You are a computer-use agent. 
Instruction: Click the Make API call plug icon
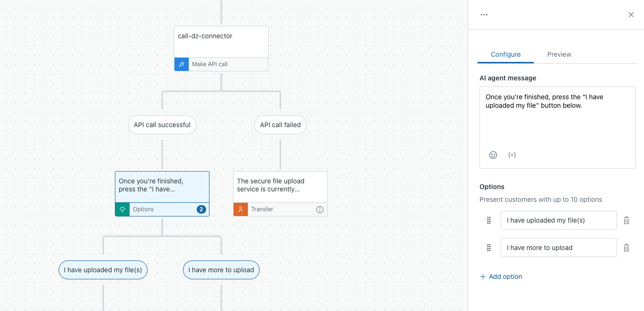tap(182, 64)
